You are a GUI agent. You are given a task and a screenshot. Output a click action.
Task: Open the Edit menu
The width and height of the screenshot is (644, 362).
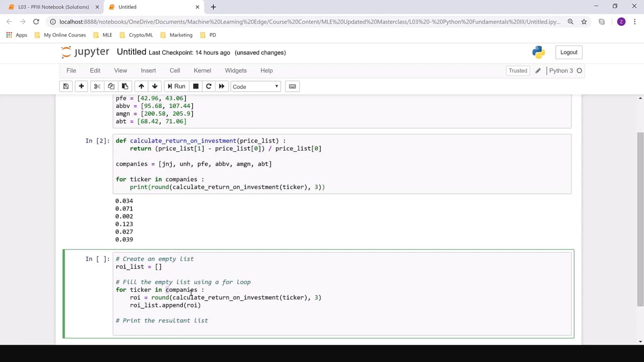(x=95, y=71)
